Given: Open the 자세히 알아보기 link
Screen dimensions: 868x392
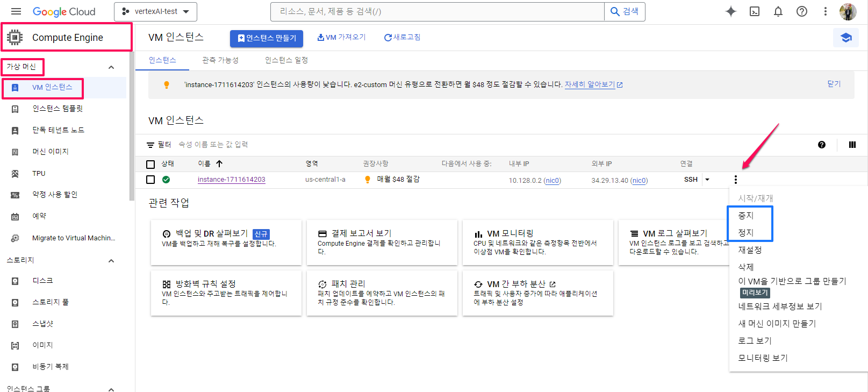Looking at the screenshot, I should (x=593, y=84).
